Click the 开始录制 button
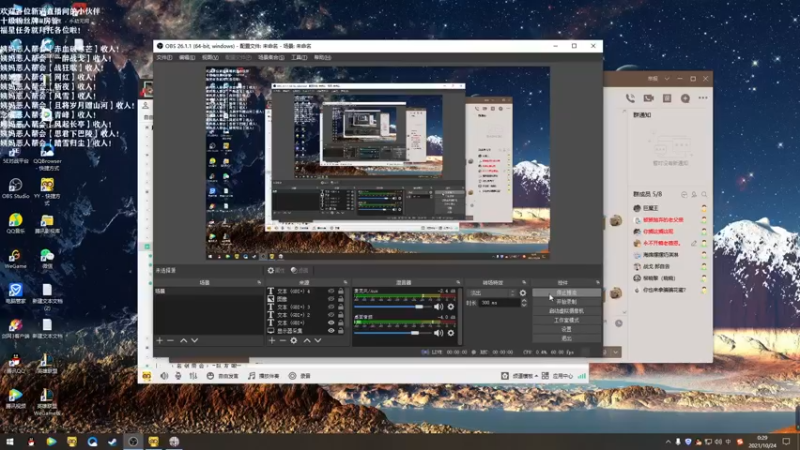This screenshot has height=450, width=800. 566,302
